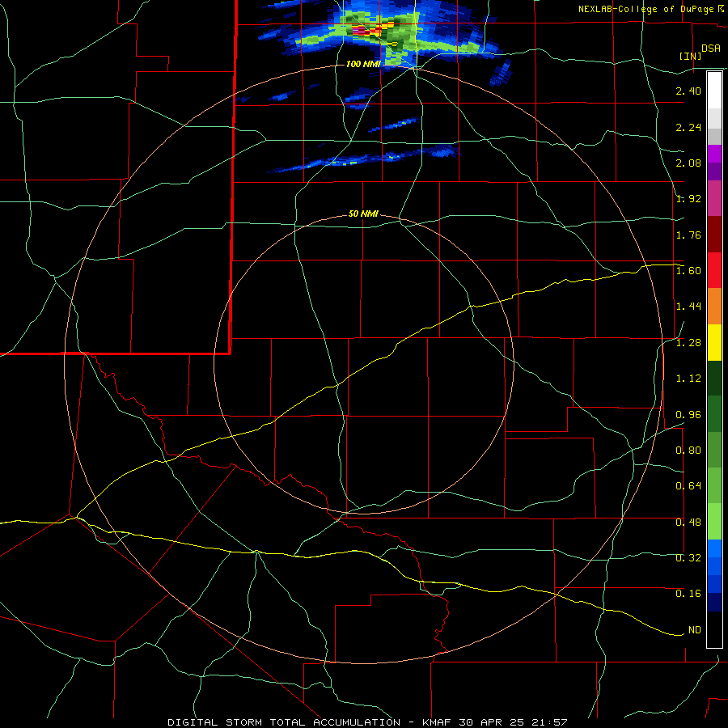The image size is (728, 728).
Task: Click the 1.44 scale value
Action: [x=688, y=307]
